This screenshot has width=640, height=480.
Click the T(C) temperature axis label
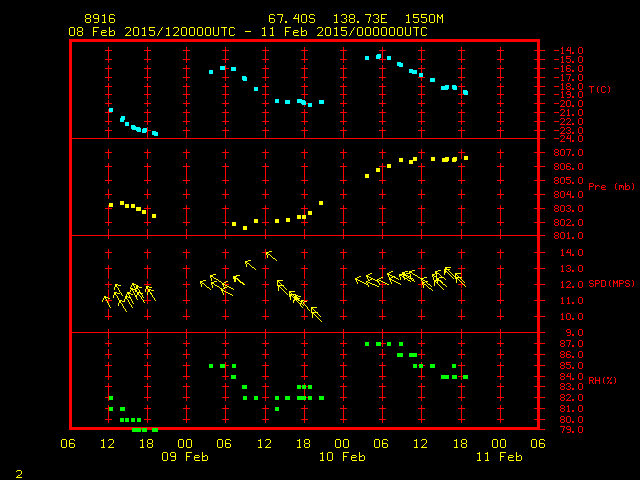click(x=600, y=89)
